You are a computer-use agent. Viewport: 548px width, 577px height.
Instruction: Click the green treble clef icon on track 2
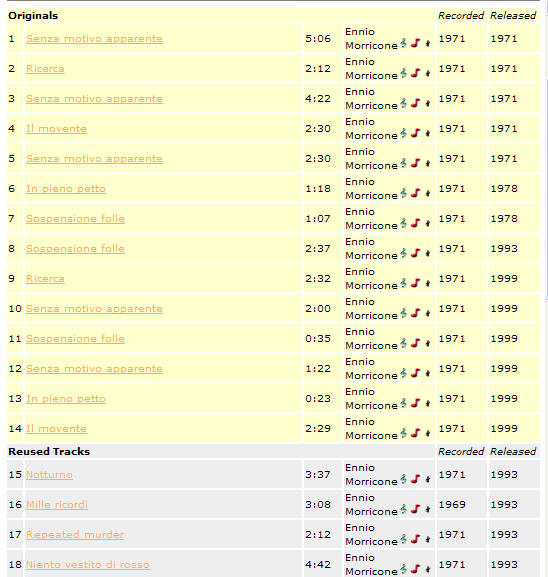pyautogui.click(x=404, y=73)
